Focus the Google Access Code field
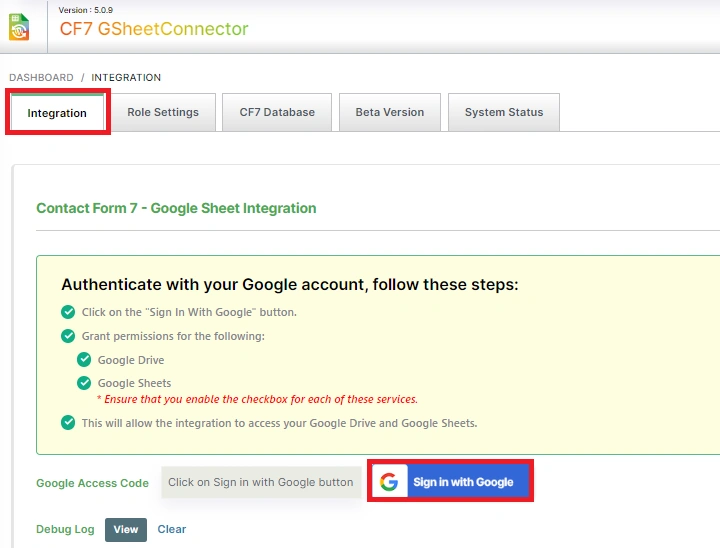The width and height of the screenshot is (720, 548). click(261, 482)
